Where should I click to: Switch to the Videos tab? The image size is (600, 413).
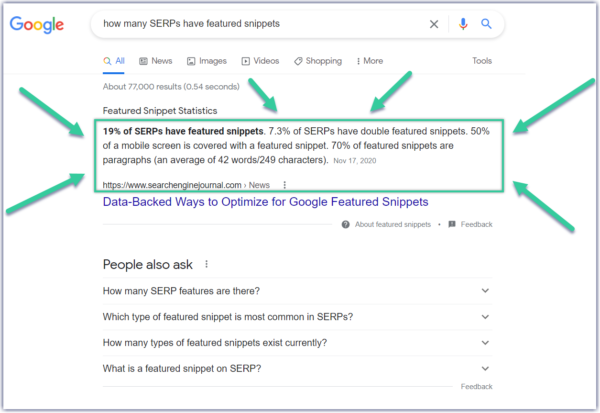tap(260, 61)
